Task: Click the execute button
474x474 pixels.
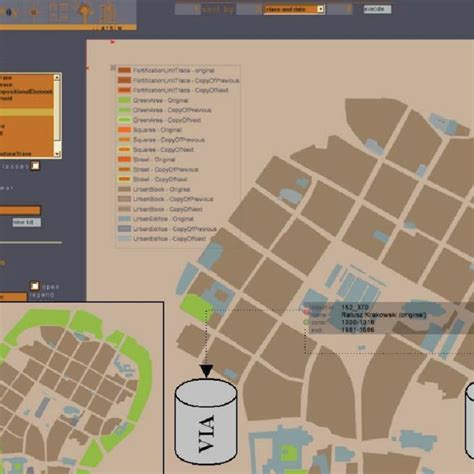Action: pos(377,9)
